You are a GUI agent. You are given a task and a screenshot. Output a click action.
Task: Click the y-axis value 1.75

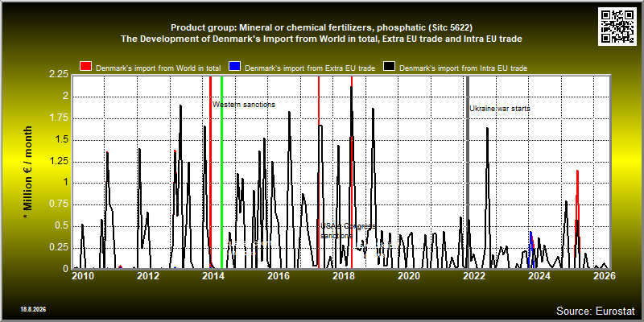click(58, 118)
